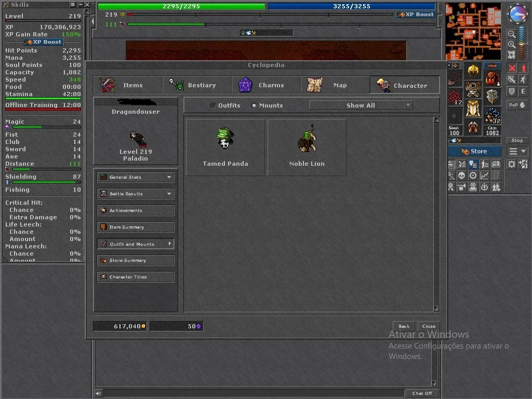This screenshot has height=399, width=532.
Task: Click the logout door icon
Action: 523,164
